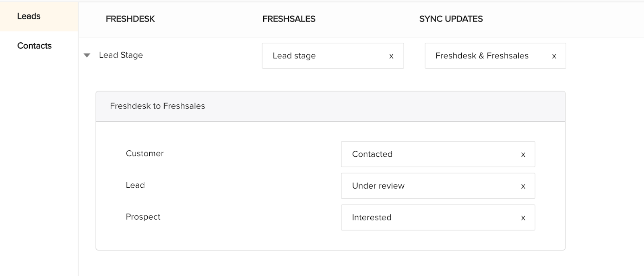This screenshot has width=644, height=276.
Task: Open the Under review dropdown for Lead
Action: pyautogui.click(x=427, y=186)
